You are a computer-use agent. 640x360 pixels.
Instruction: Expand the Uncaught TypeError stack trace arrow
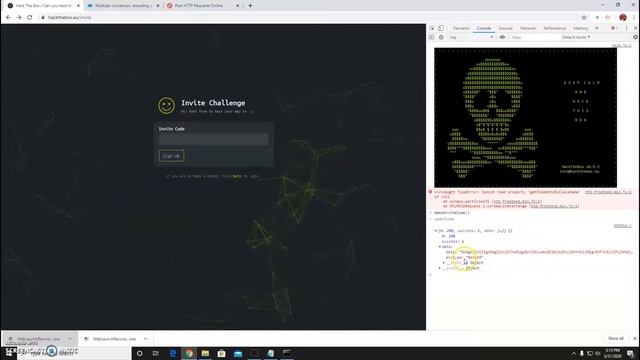point(436,192)
